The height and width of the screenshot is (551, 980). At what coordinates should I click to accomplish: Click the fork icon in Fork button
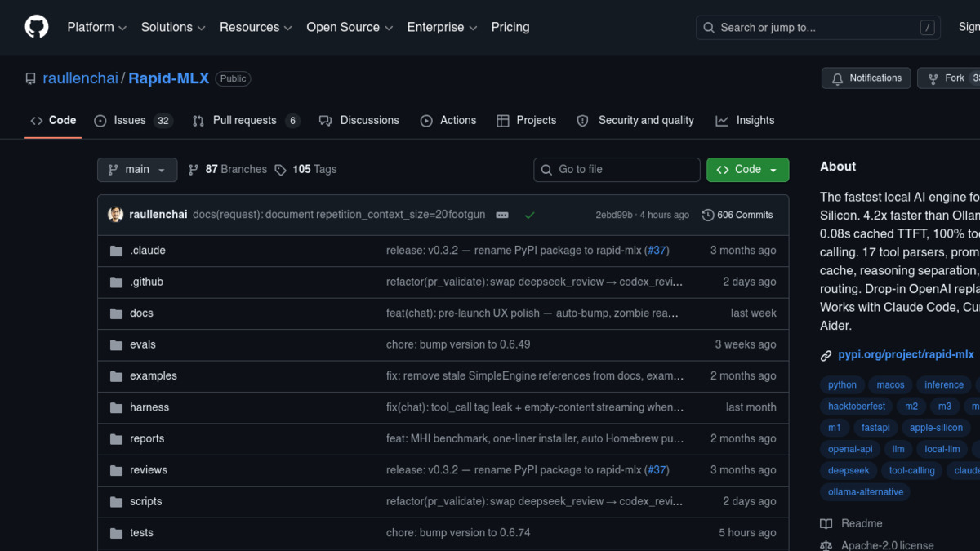[933, 78]
